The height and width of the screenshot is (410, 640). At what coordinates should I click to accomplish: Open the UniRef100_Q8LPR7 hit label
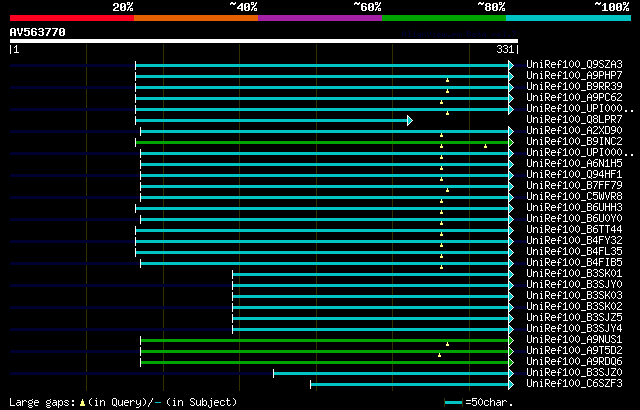click(574, 120)
